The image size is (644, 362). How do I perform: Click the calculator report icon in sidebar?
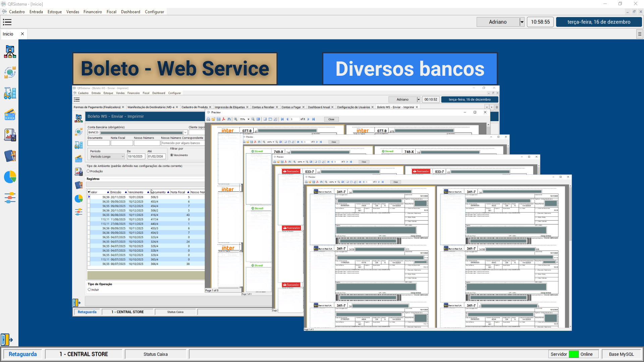pos(10,135)
